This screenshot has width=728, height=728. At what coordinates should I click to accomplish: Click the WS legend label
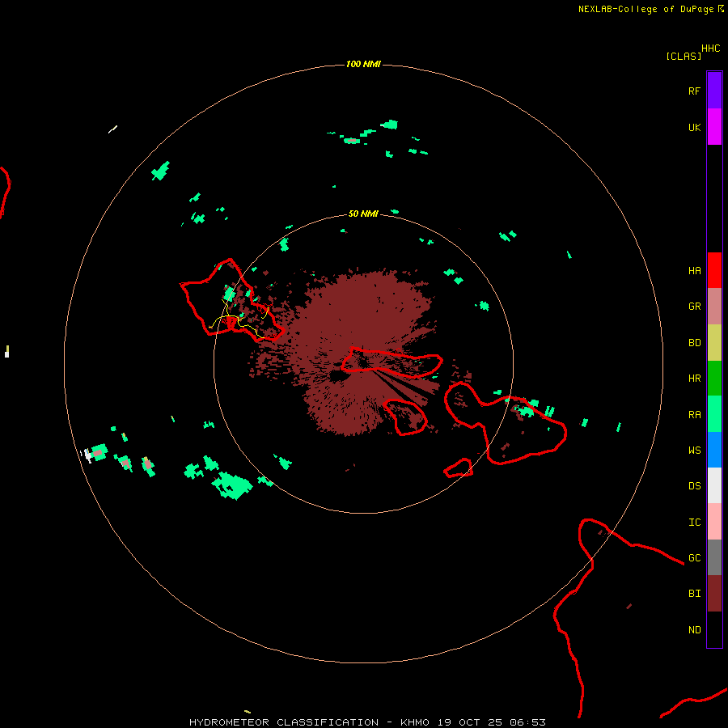[694, 451]
